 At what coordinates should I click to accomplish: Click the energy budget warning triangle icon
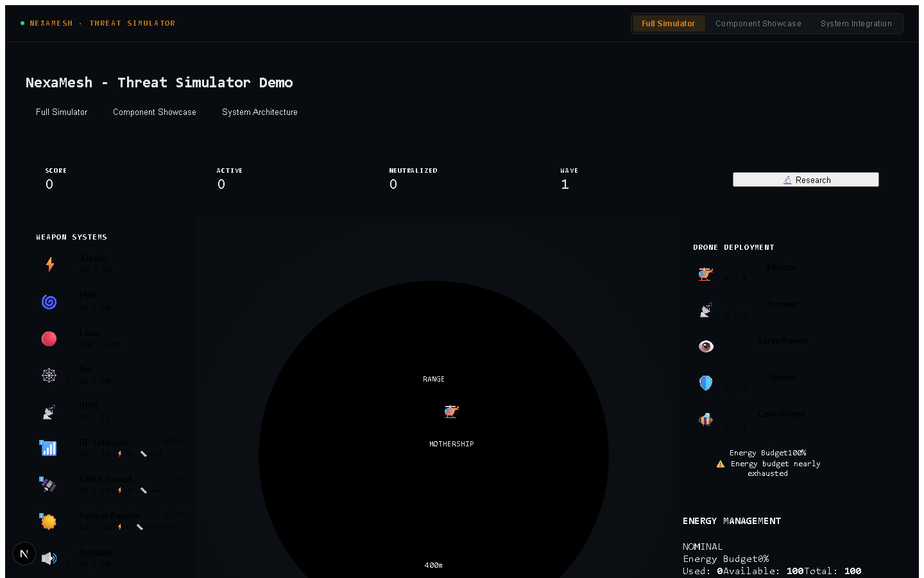(721, 464)
